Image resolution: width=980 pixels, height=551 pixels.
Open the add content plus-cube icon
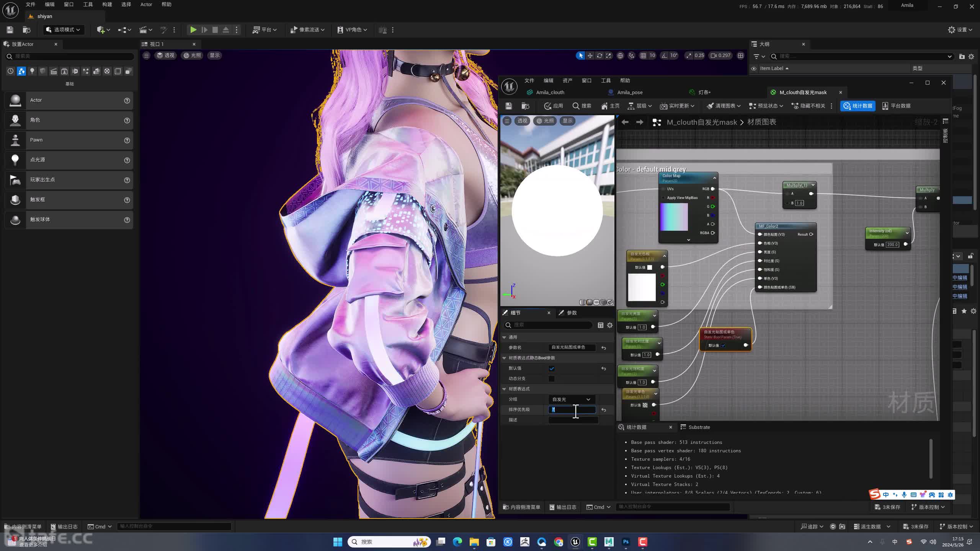tap(103, 30)
